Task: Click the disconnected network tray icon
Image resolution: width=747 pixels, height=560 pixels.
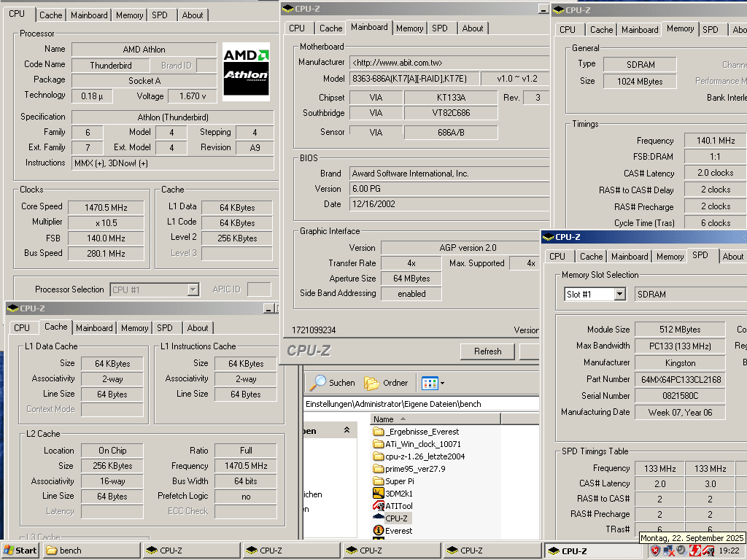Action: click(x=669, y=551)
